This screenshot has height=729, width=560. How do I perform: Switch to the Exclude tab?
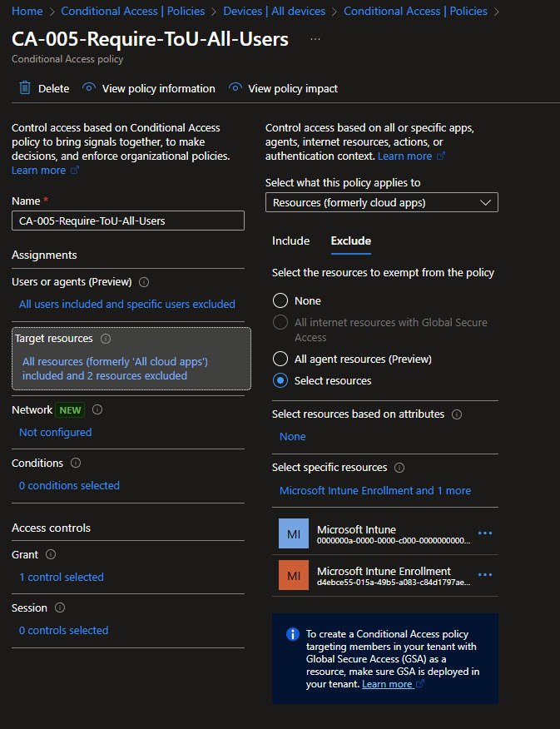coord(350,241)
